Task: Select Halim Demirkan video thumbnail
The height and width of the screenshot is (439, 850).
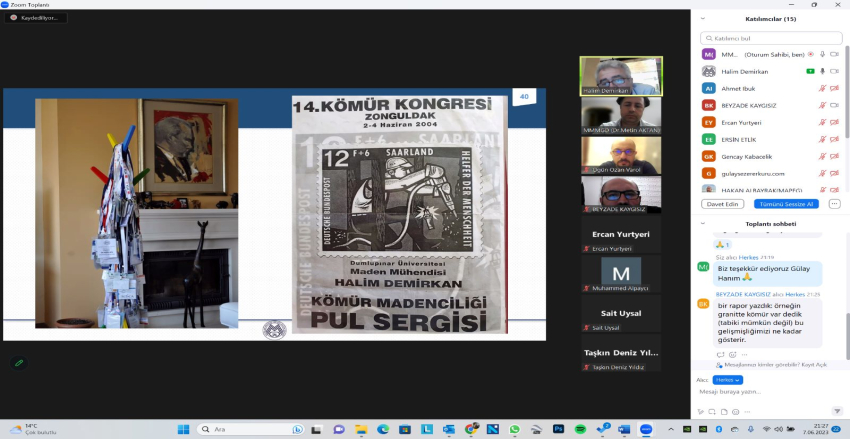Action: pos(621,76)
